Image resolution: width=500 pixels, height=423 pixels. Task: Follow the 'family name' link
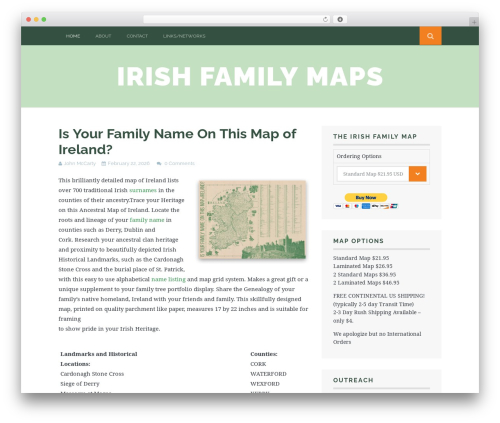tap(147, 220)
